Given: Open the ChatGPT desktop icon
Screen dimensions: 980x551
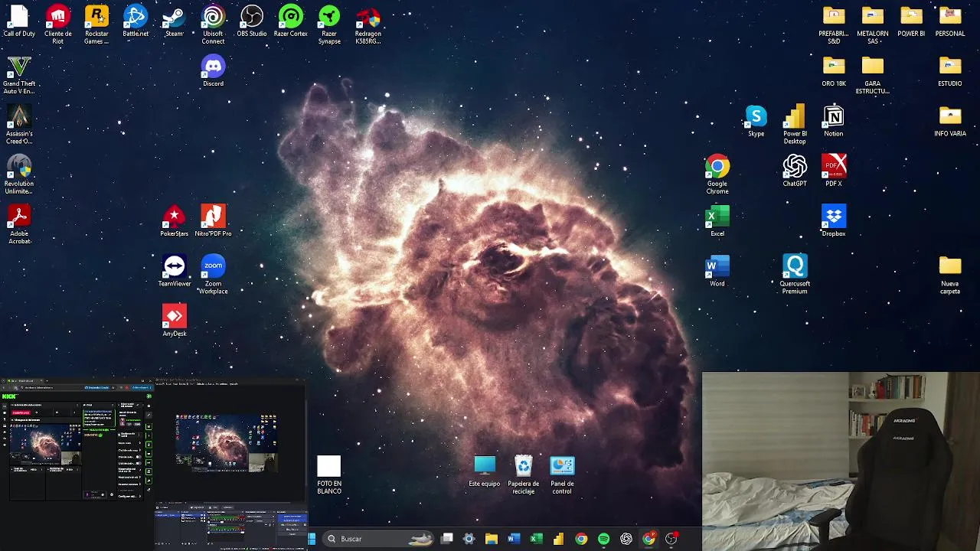Looking at the screenshot, I should [795, 171].
